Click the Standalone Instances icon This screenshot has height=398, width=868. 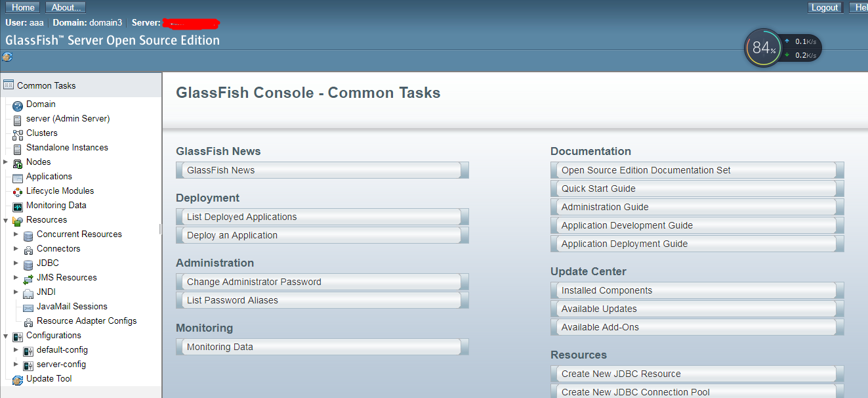16,147
